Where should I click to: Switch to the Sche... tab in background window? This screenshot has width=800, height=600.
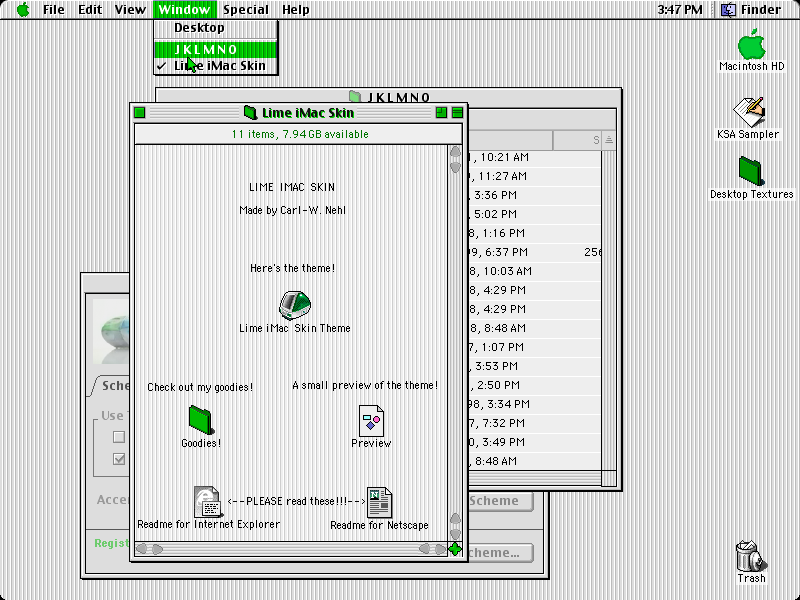point(113,386)
